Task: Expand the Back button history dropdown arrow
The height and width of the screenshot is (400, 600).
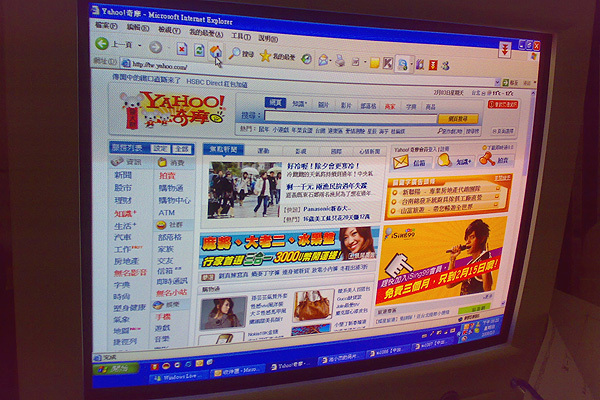Action: (x=140, y=46)
